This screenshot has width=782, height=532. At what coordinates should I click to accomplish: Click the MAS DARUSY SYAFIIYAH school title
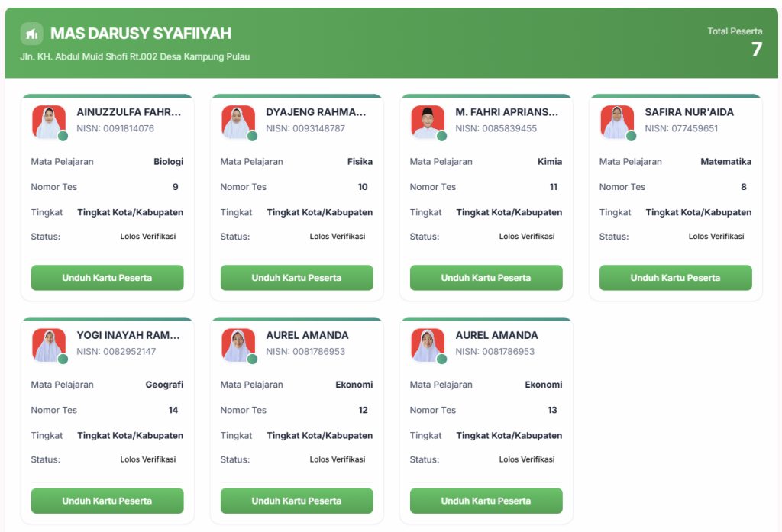[x=141, y=34]
